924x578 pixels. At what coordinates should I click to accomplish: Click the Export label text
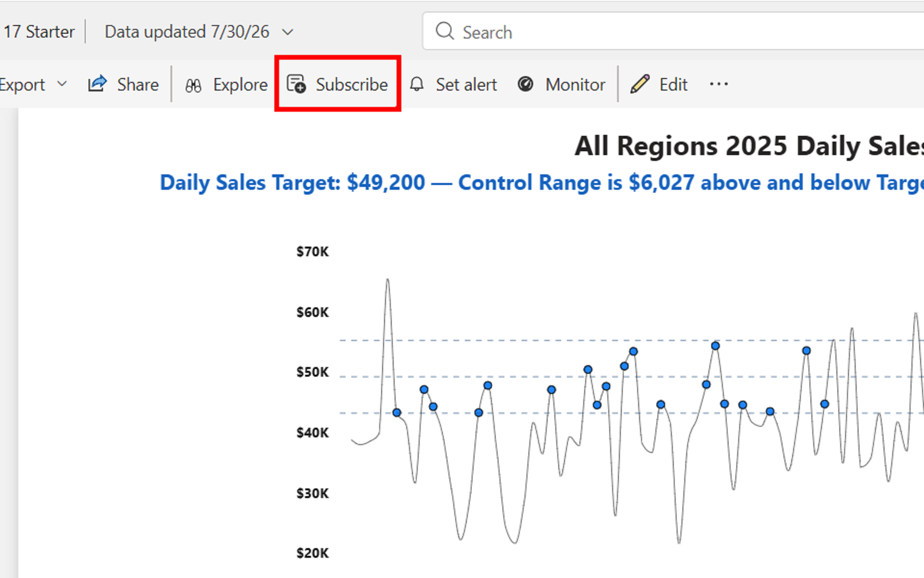point(22,85)
